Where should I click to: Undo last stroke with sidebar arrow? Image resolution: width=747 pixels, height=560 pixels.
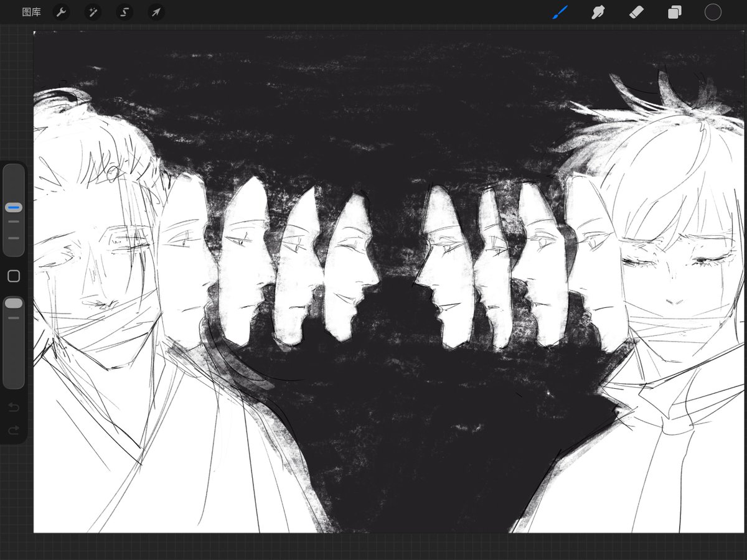[14, 408]
